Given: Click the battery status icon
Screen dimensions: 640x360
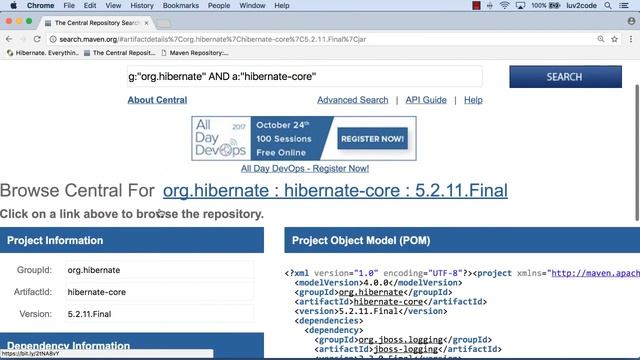Looking at the screenshot, I should 554,5.
